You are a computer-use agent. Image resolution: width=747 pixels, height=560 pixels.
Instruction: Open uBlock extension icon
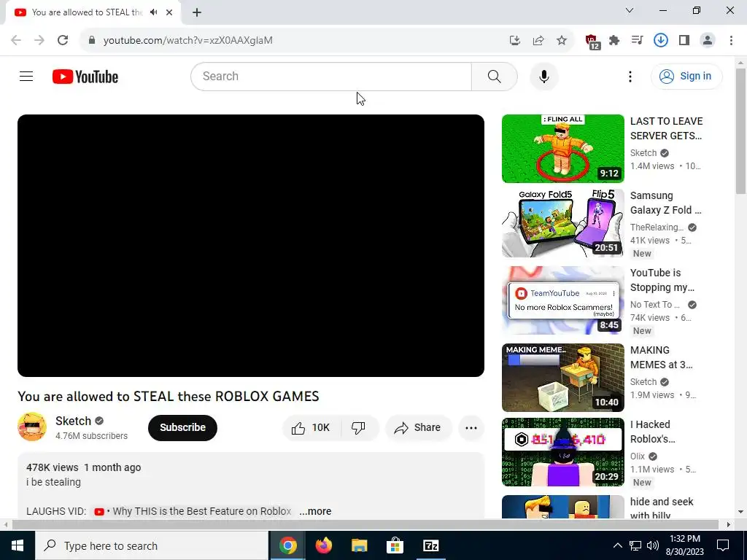pos(592,42)
